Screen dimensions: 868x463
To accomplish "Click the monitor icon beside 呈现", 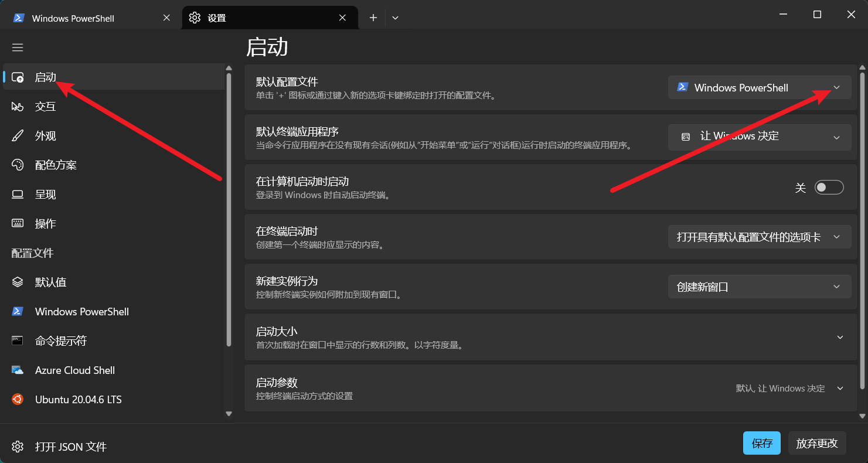I will pyautogui.click(x=18, y=195).
